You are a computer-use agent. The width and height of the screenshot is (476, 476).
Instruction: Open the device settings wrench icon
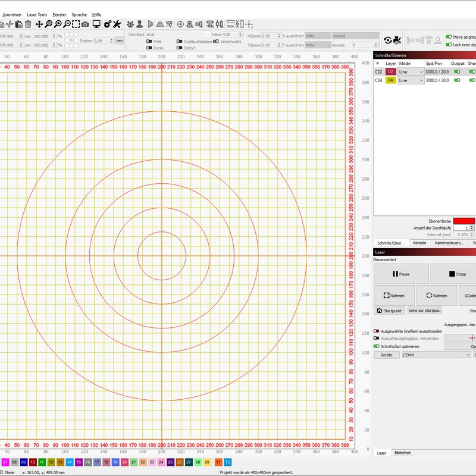pyautogui.click(x=117, y=24)
